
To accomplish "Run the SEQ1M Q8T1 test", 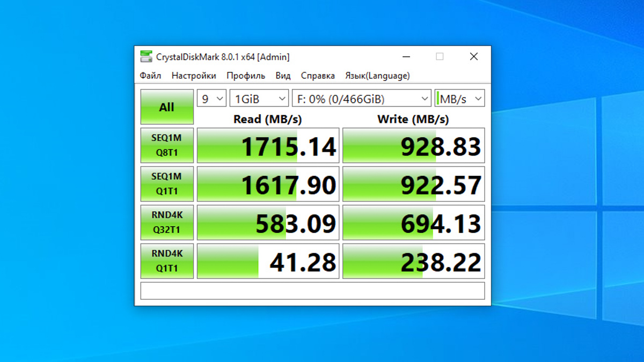I will [167, 145].
